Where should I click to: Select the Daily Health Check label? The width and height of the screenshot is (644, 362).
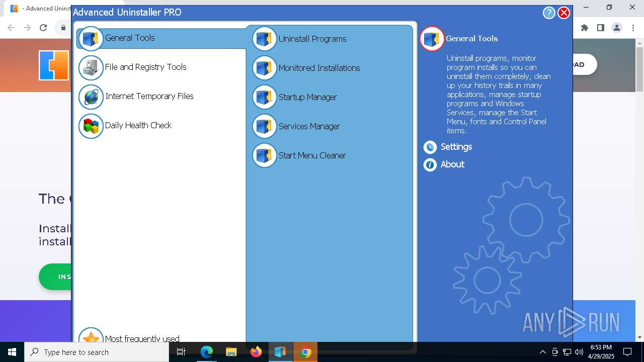(x=138, y=125)
